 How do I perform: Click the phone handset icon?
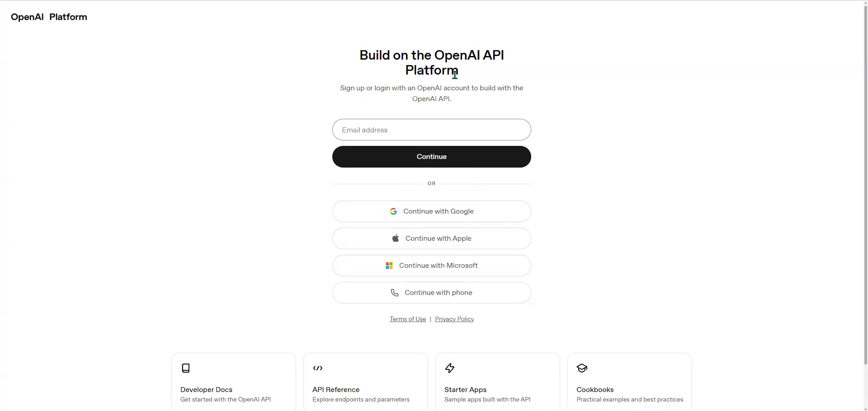click(395, 293)
